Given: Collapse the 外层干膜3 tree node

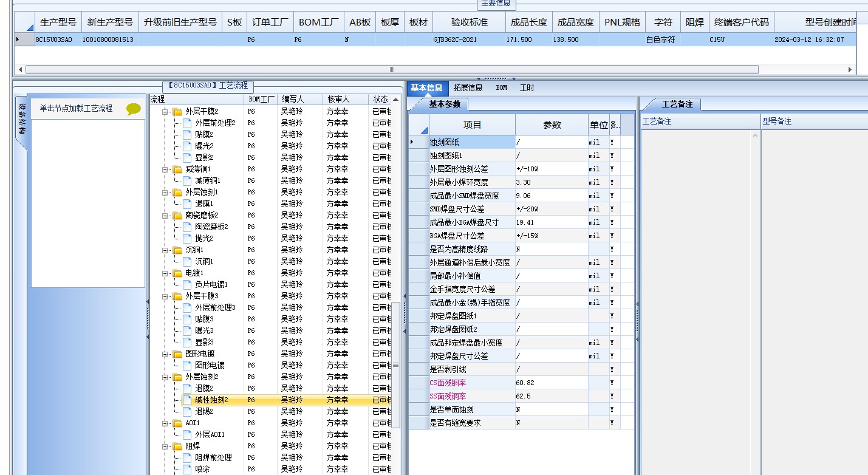Looking at the screenshot, I should tap(165, 296).
